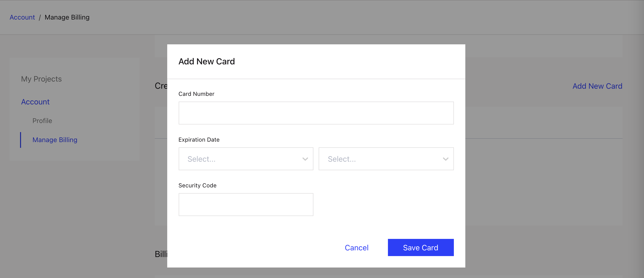This screenshot has height=278, width=644.
Task: Select Manage Billing in the sidebar
Action: pos(55,140)
